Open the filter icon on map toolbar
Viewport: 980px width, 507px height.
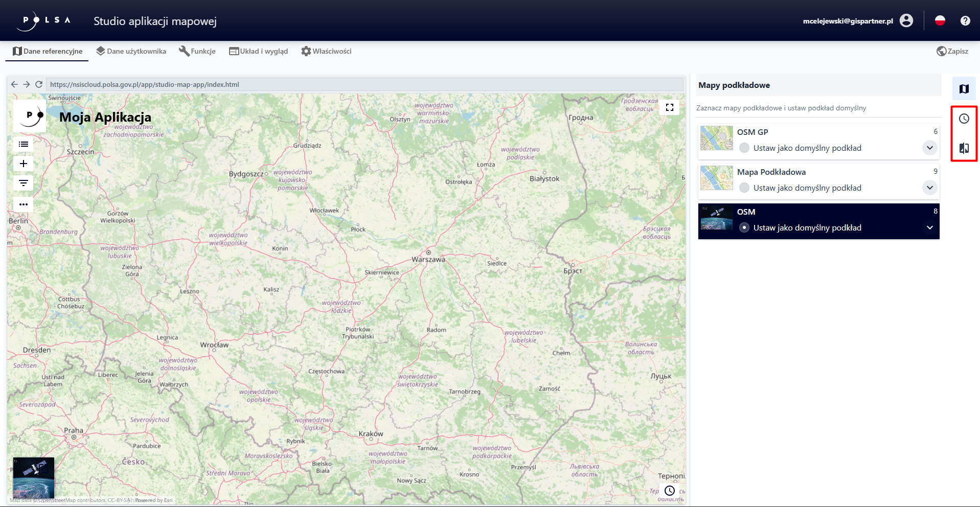pos(23,183)
